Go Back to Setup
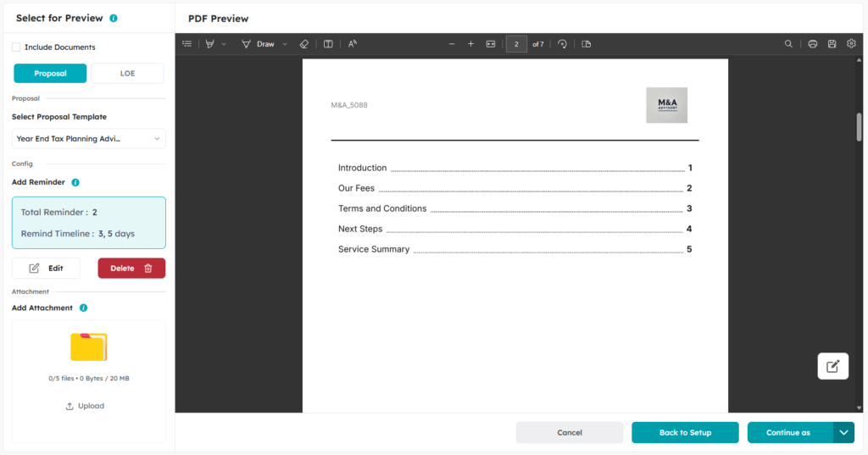Screen dimensions: 868x455 tap(685, 432)
